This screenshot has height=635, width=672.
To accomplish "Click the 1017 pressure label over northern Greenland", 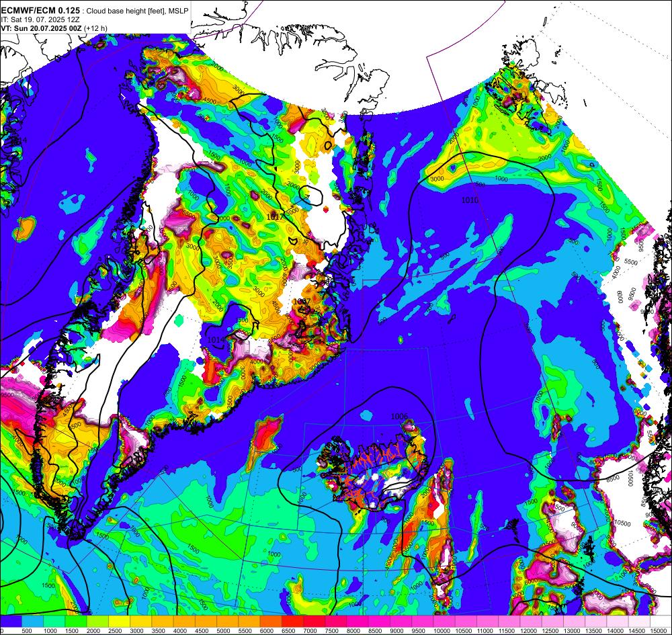I will point(275,217).
